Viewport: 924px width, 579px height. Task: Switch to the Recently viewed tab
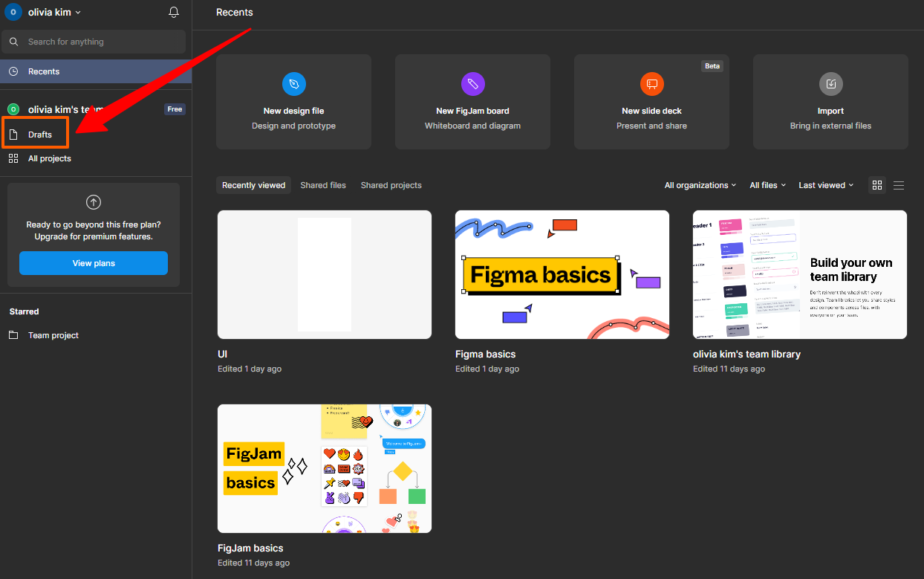(x=253, y=185)
